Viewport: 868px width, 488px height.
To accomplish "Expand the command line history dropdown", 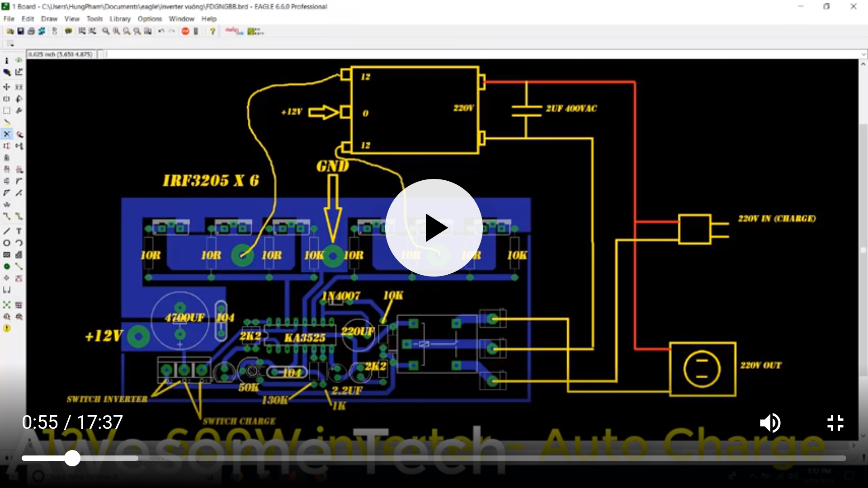I will point(863,54).
